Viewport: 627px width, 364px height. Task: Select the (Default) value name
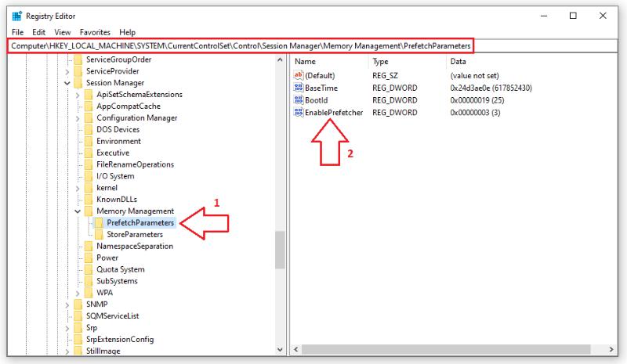320,75
